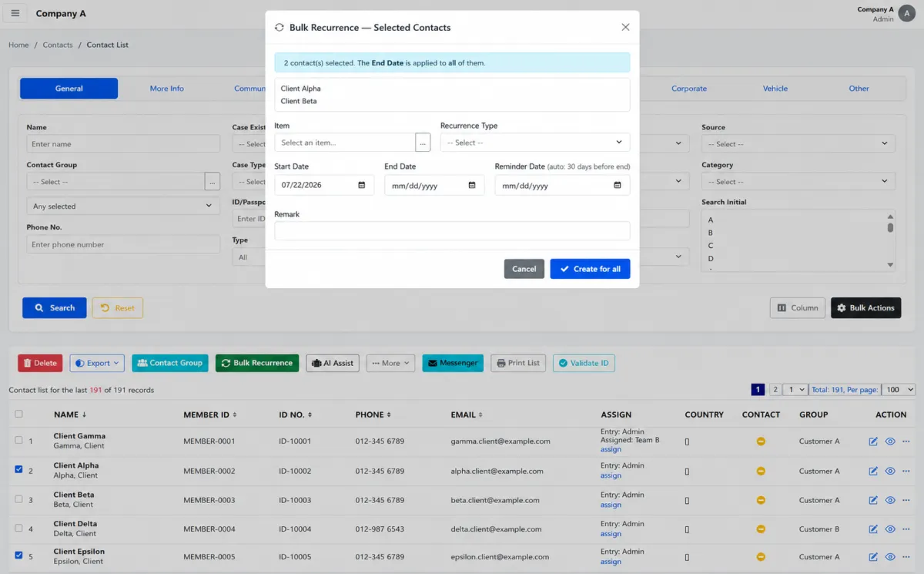
Task: Expand the More actions dropdown
Action: [x=390, y=363]
